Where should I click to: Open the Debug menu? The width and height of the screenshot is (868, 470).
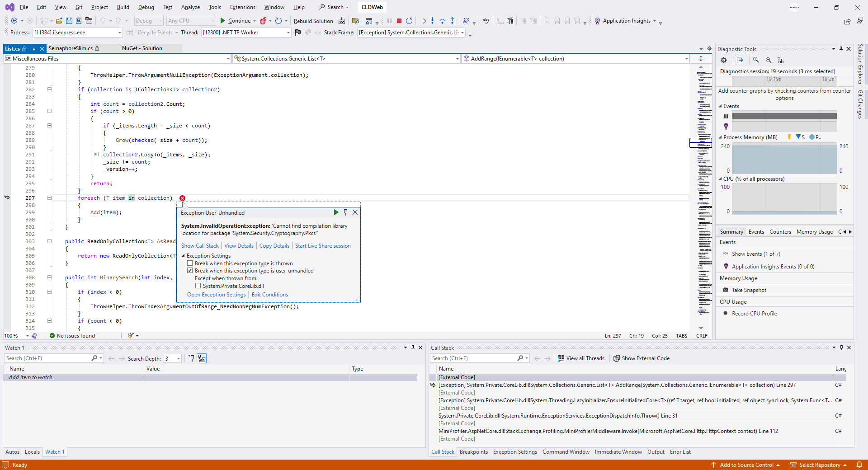(x=146, y=7)
